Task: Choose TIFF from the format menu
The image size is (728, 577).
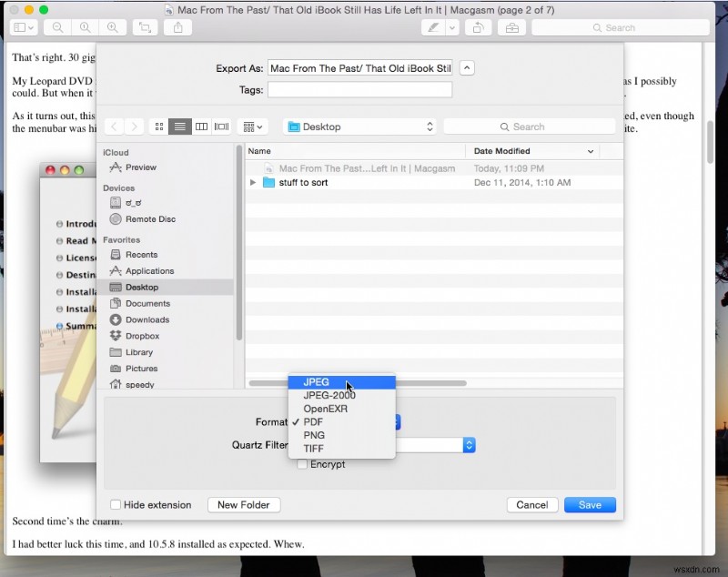Action: (x=314, y=448)
